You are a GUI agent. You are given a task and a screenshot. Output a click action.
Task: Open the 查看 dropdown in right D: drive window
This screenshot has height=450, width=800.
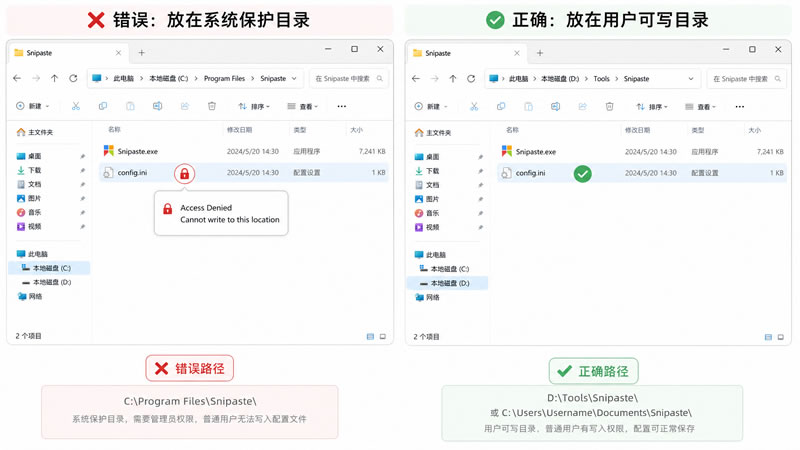click(701, 107)
